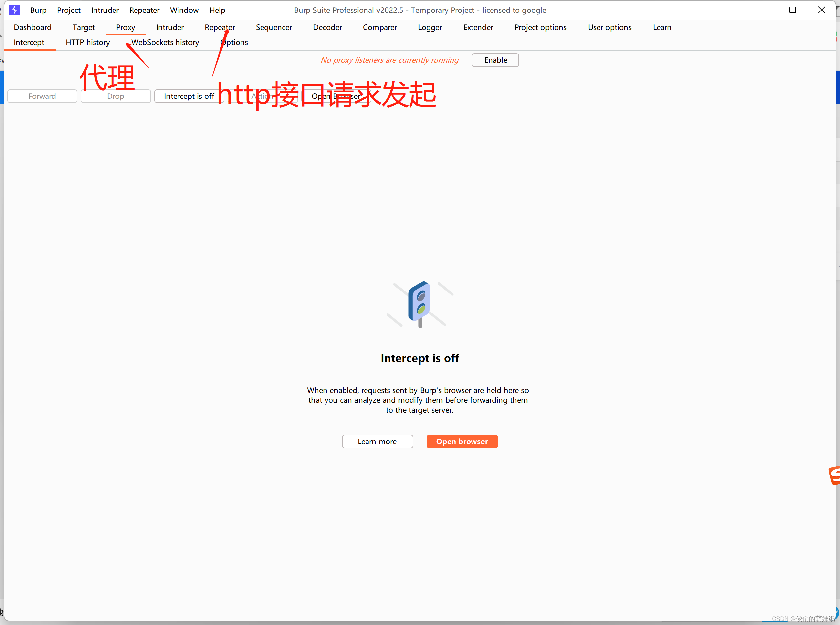Toggle the 'Intercept is off' button

(x=189, y=96)
